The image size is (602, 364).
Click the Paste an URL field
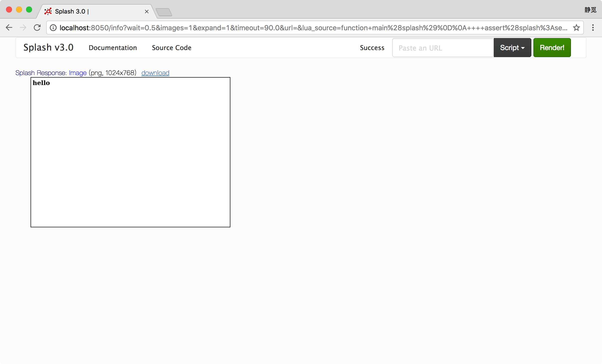[442, 48]
